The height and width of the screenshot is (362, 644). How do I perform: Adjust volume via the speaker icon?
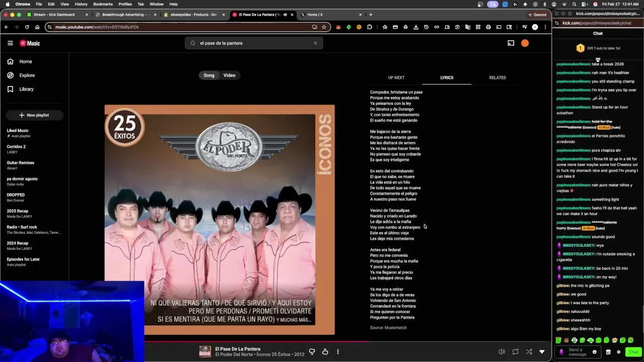point(502,352)
